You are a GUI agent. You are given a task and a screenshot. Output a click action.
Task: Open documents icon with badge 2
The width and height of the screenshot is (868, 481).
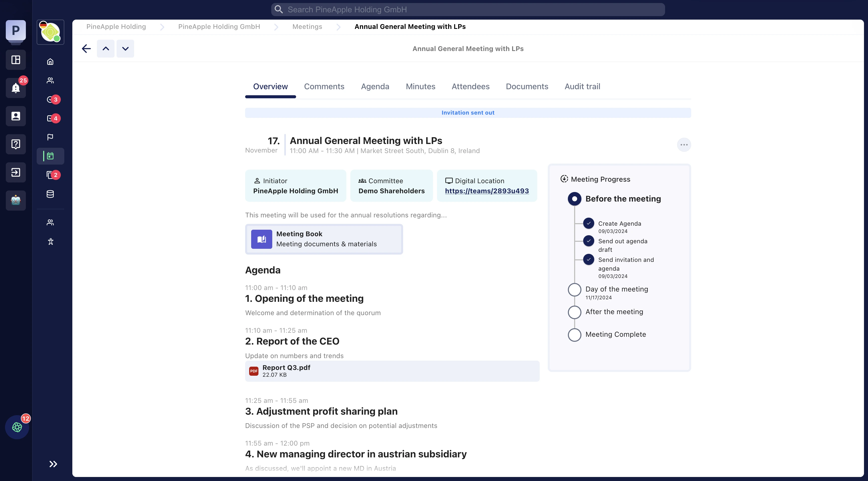click(50, 175)
